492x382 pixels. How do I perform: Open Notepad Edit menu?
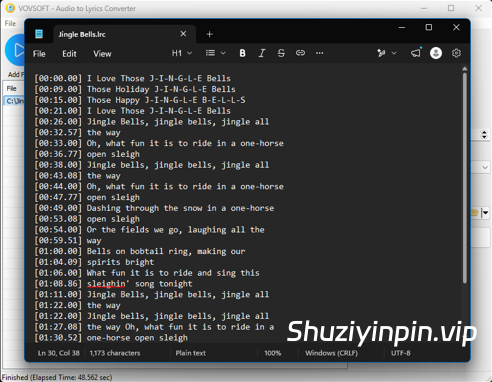[x=69, y=54]
